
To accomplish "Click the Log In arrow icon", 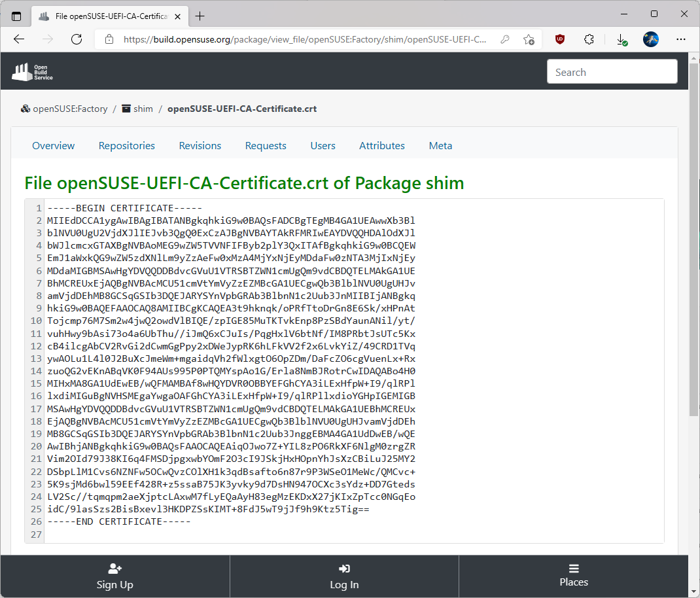I will click(344, 568).
